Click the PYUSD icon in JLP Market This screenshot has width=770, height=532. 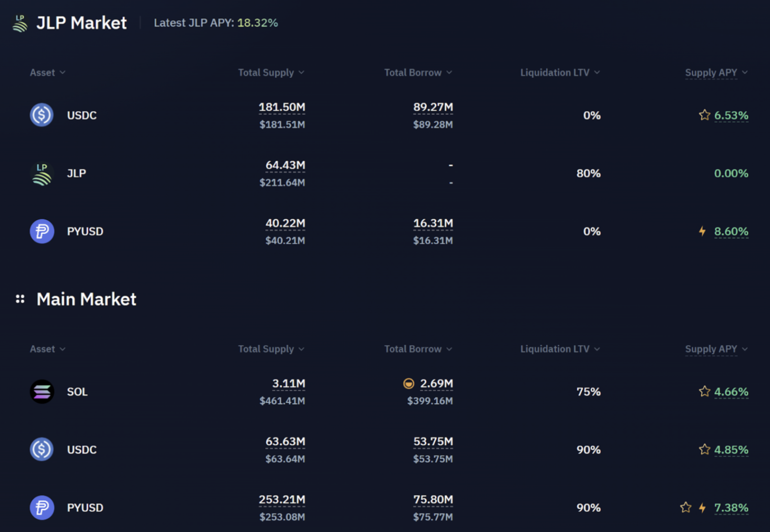42,231
